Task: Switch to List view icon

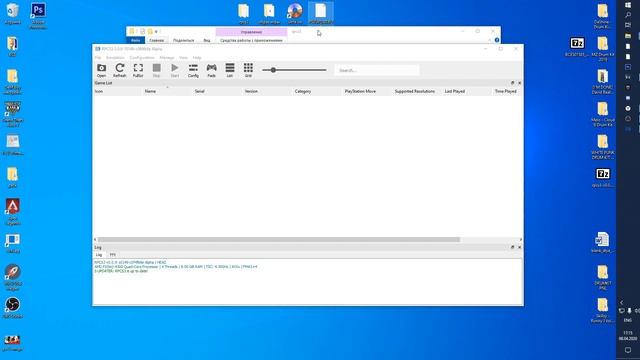Action: [x=230, y=70]
